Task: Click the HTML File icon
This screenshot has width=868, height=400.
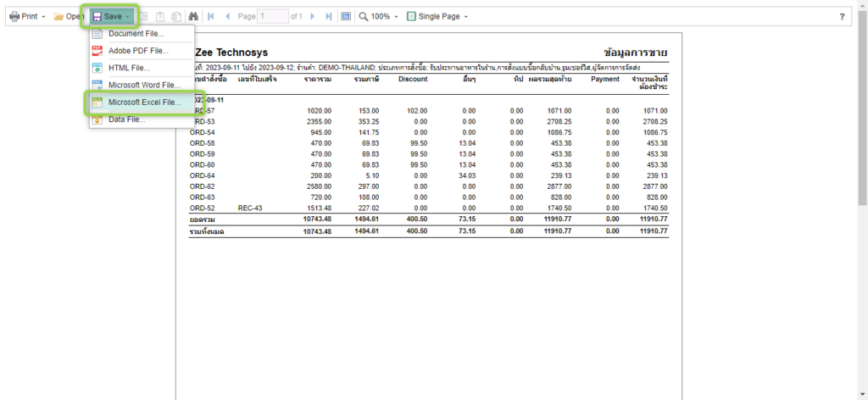Action: coord(97,68)
